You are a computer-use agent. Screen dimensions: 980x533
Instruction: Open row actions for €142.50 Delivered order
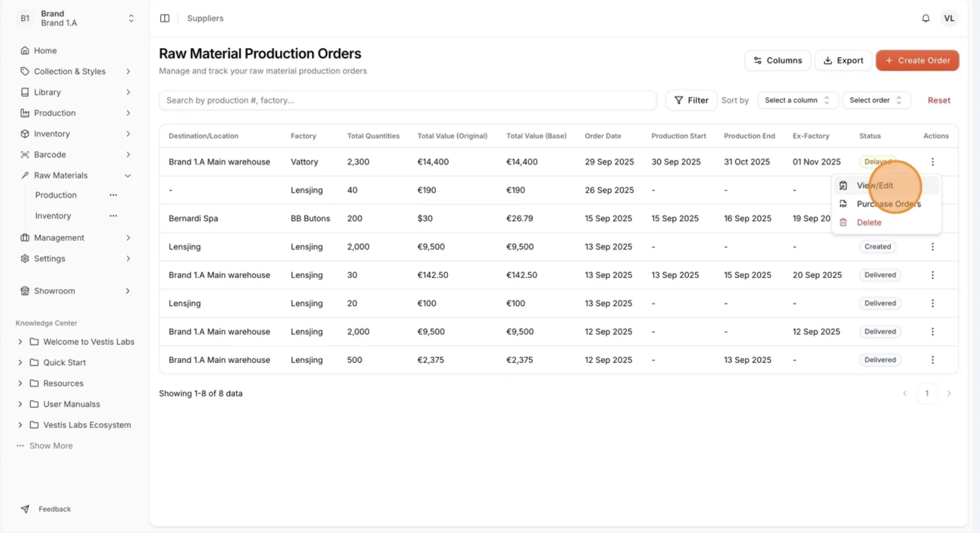[x=932, y=275]
